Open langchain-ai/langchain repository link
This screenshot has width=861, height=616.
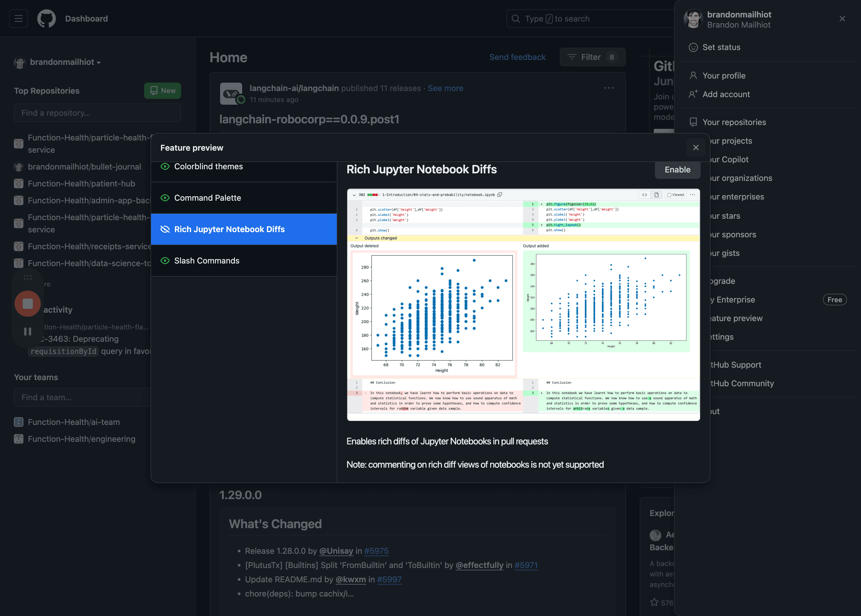(294, 88)
